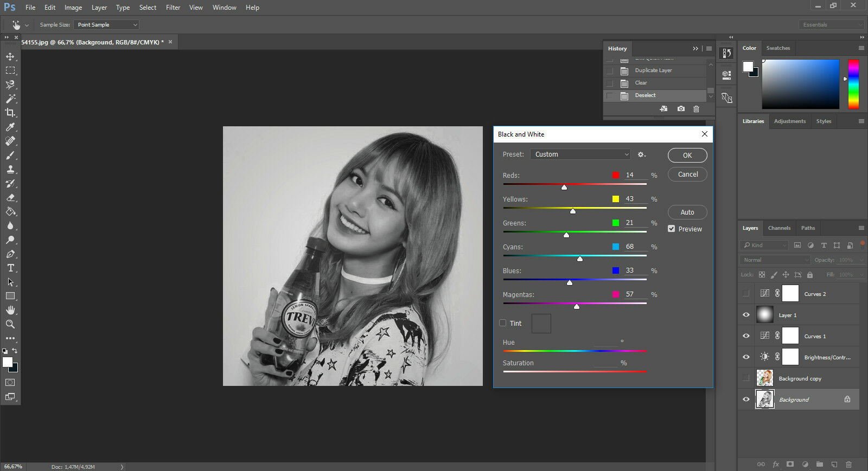The width and height of the screenshot is (868, 471).
Task: Set history brush source for Deselect state
Action: [610, 95]
